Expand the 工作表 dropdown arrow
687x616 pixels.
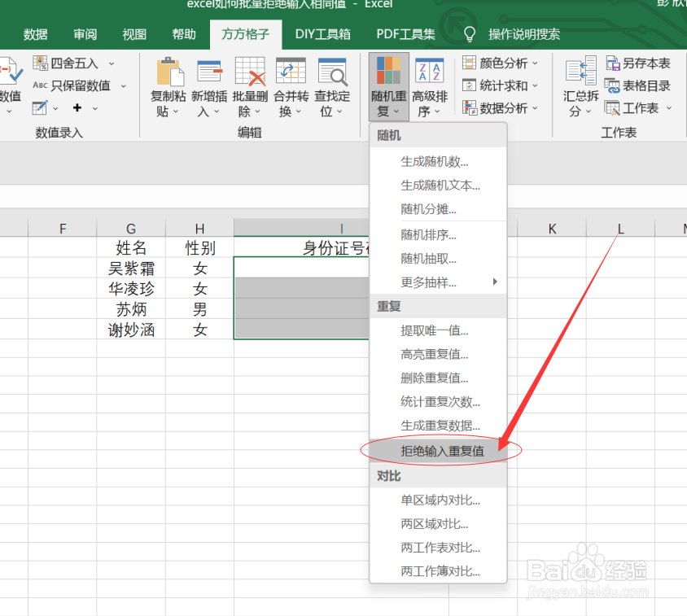point(669,107)
